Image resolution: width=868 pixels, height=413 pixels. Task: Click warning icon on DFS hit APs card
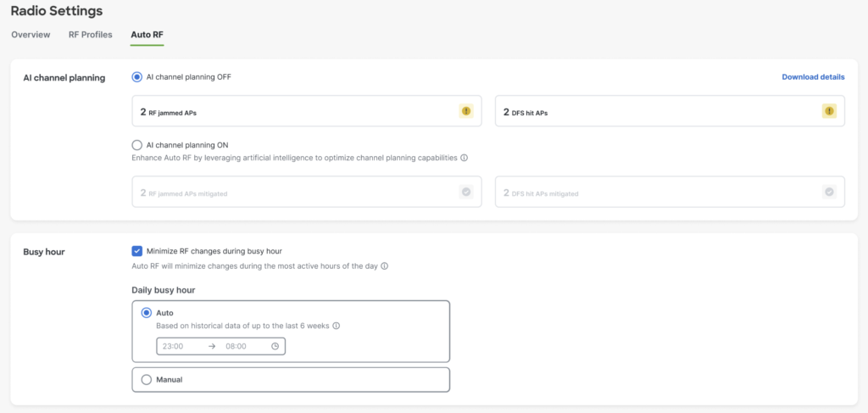[828, 111]
